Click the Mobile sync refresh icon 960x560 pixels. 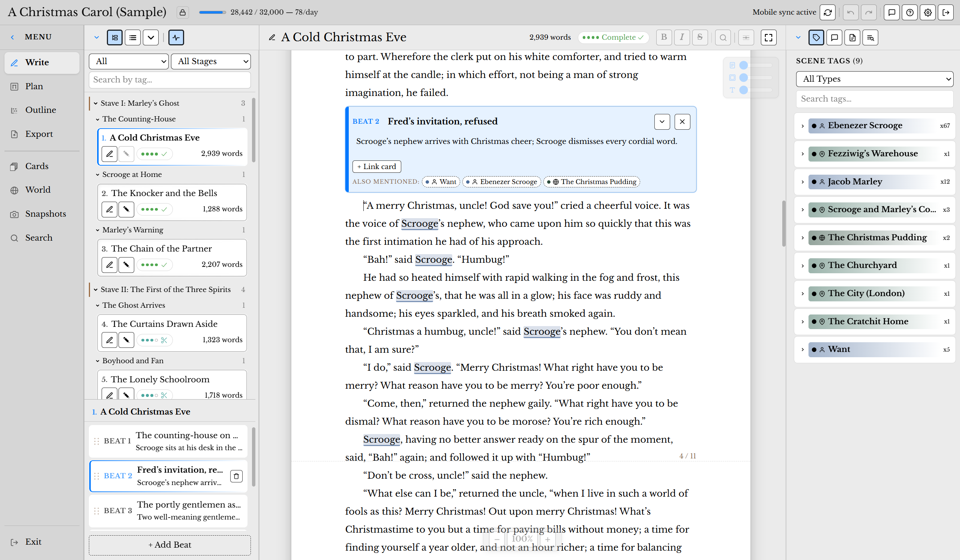[827, 13]
